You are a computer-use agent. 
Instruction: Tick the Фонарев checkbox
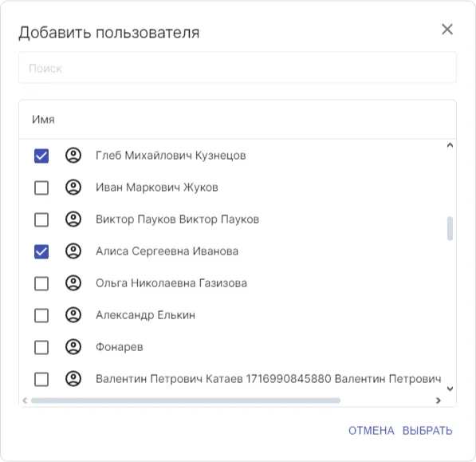pyautogui.click(x=41, y=347)
